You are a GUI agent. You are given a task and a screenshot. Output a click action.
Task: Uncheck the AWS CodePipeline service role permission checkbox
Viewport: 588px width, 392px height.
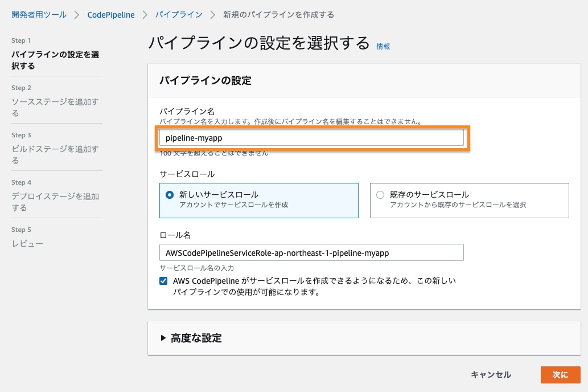click(164, 281)
